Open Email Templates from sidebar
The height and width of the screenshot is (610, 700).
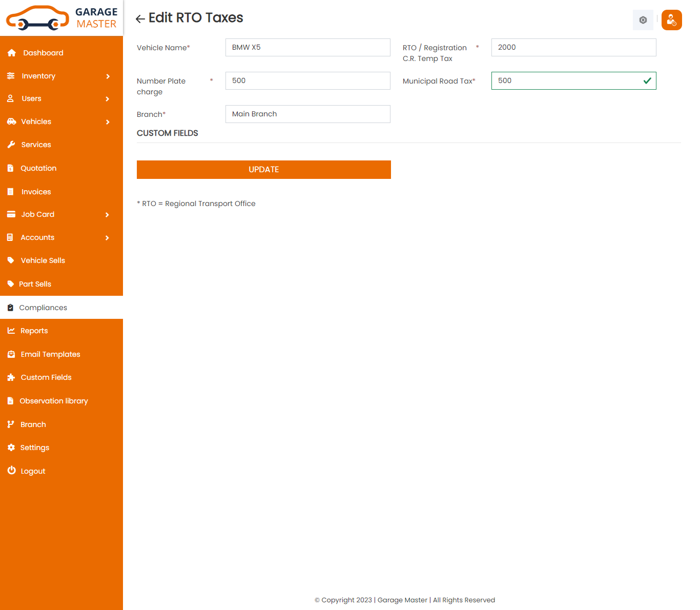coord(50,354)
